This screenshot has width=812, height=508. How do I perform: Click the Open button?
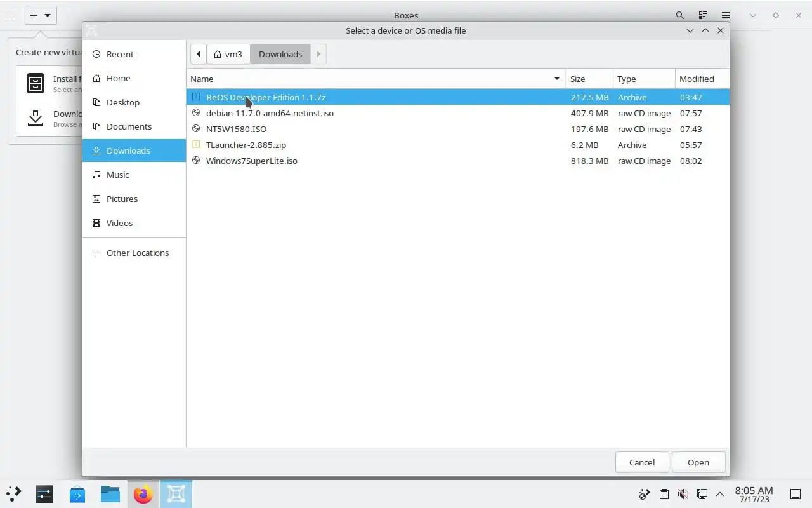[x=698, y=462]
